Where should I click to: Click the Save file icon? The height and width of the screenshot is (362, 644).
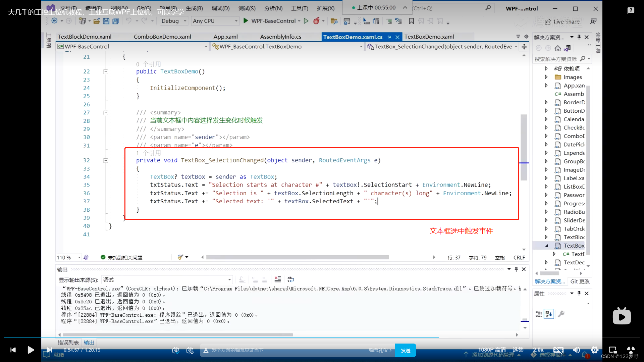(106, 21)
